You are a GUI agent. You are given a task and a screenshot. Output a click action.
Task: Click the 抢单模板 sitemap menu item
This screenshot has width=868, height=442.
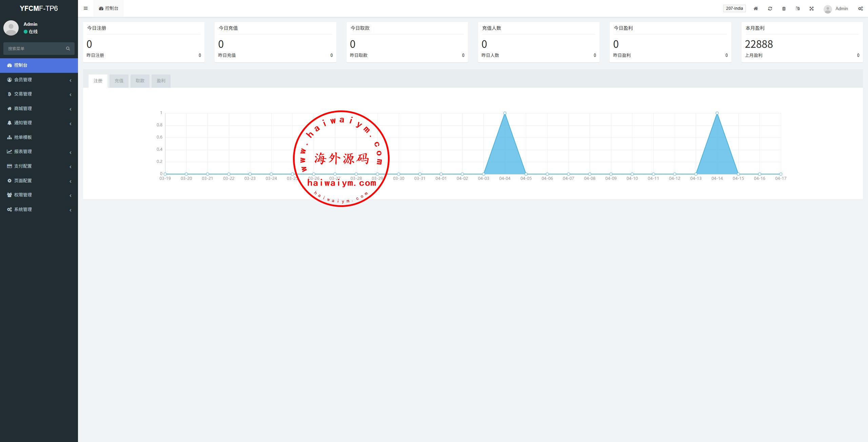tap(23, 137)
